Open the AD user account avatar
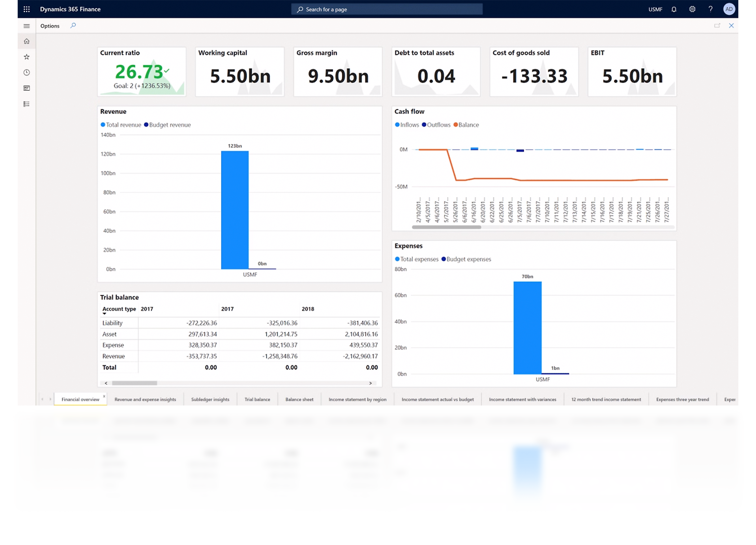 729,9
